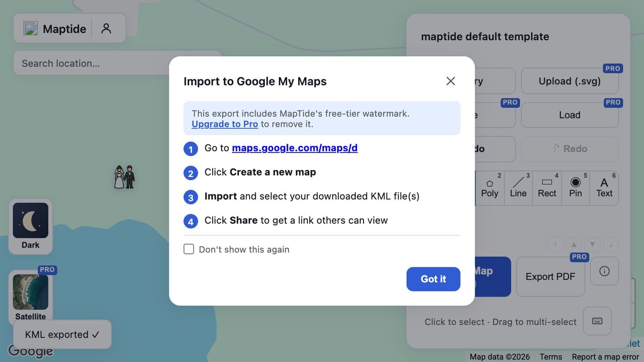Click Report a map error
644x362 pixels.
(x=605, y=357)
